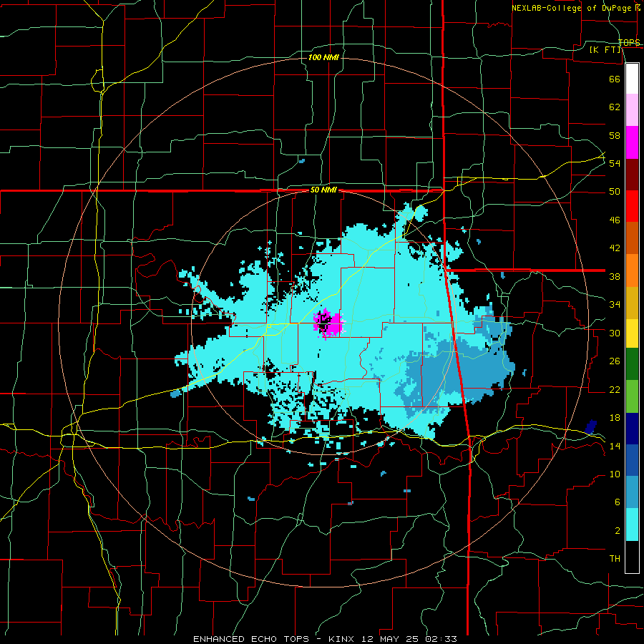Click the light pink legend swatch

pyautogui.click(x=632, y=109)
